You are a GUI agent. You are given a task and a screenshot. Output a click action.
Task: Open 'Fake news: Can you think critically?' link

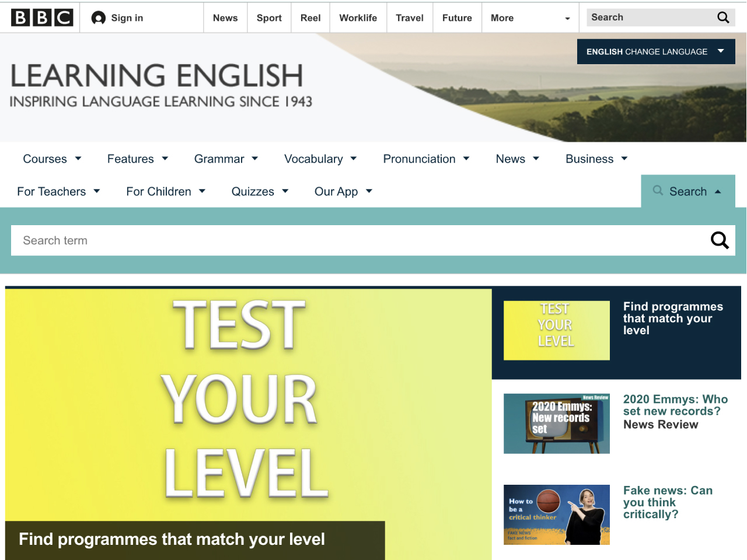668,502
